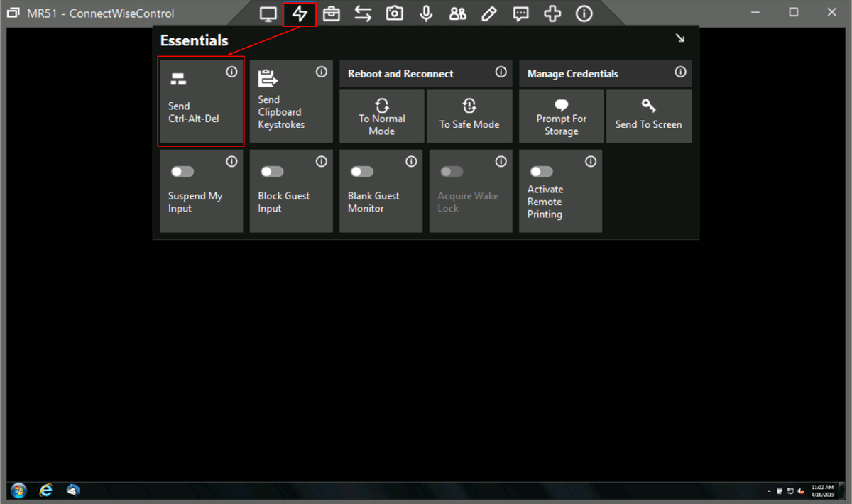
Task: Toggle Suspend My Input switch
Action: (x=182, y=172)
